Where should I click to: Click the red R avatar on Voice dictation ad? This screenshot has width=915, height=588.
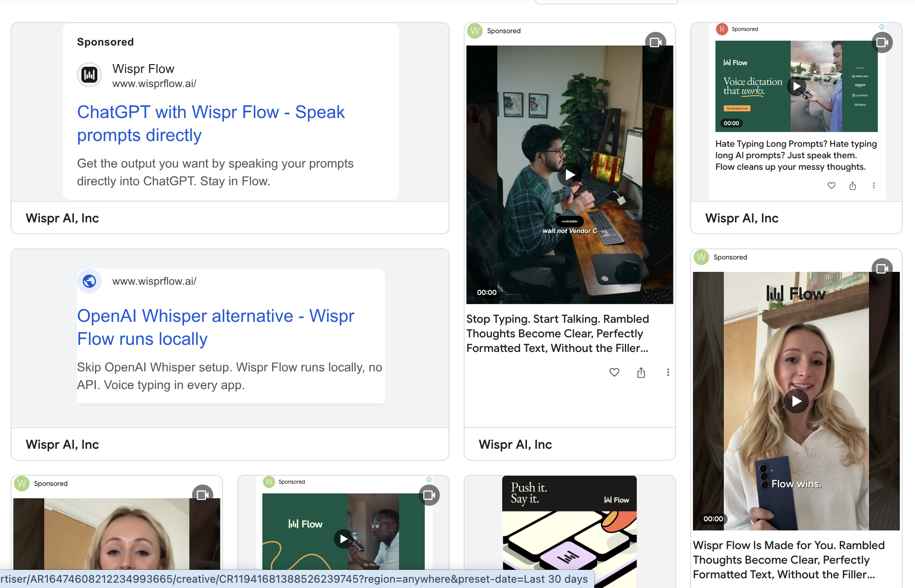(x=722, y=29)
